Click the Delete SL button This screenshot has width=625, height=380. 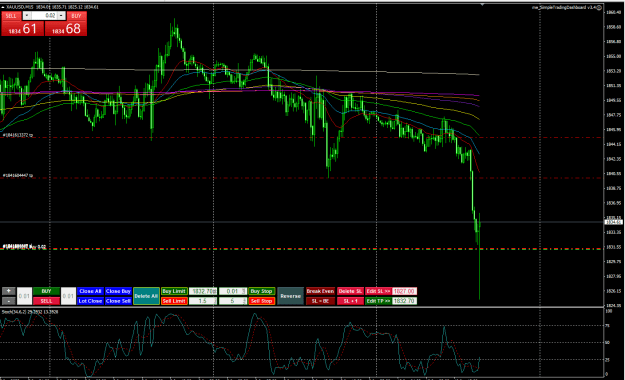(350, 291)
